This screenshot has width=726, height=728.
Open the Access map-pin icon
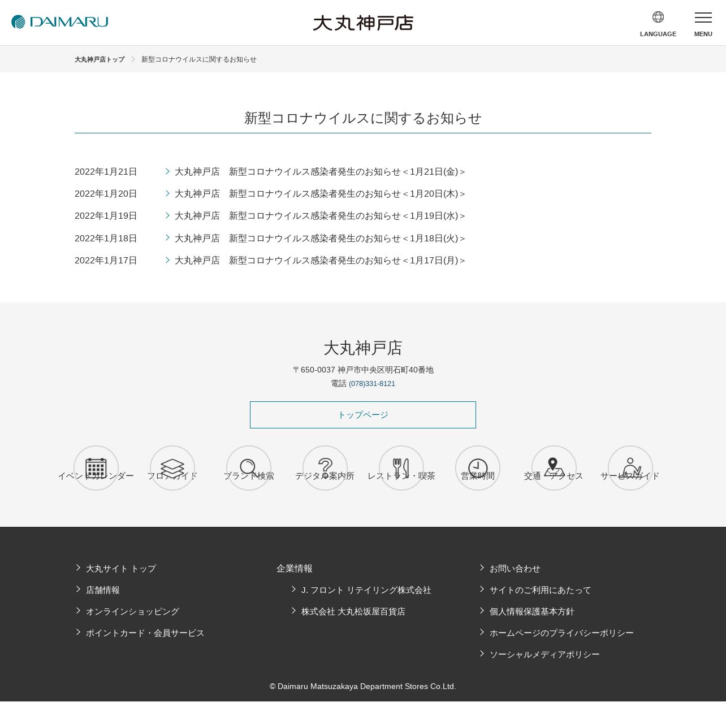[554, 468]
